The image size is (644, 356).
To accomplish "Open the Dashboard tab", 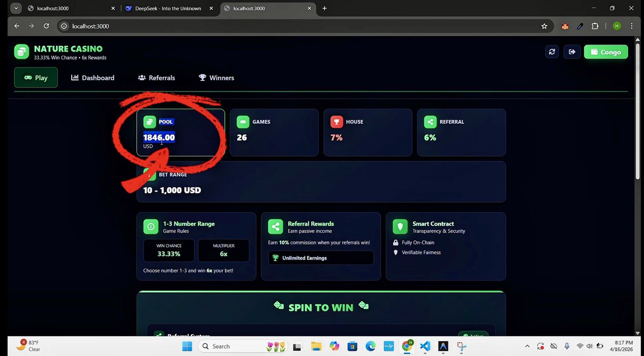I will [x=93, y=78].
